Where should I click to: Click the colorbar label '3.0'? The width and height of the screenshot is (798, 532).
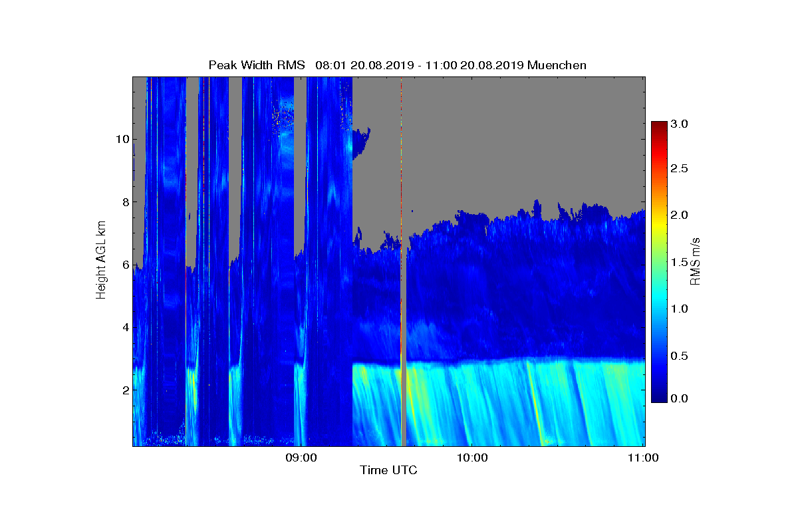679,124
